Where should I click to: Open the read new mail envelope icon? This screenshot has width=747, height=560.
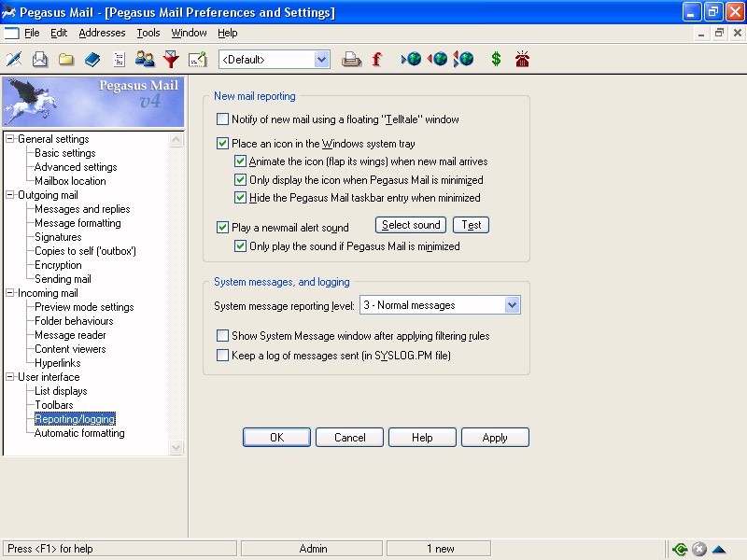[40, 59]
